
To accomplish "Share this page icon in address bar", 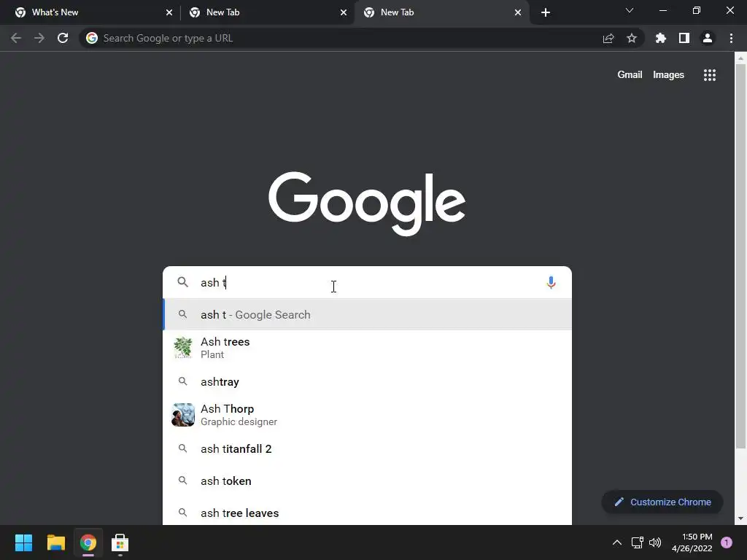I will (608, 38).
